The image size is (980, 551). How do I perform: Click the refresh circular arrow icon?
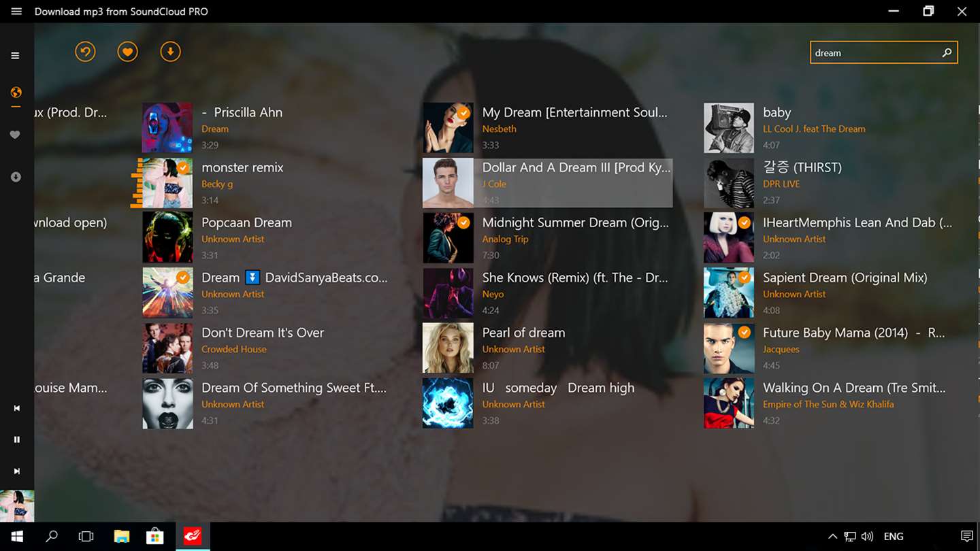point(85,52)
